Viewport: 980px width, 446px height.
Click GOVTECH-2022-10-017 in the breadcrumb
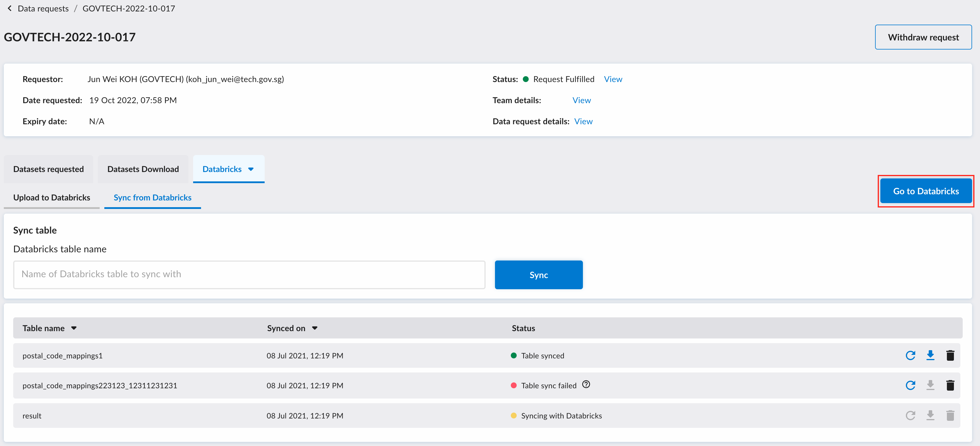coord(129,8)
